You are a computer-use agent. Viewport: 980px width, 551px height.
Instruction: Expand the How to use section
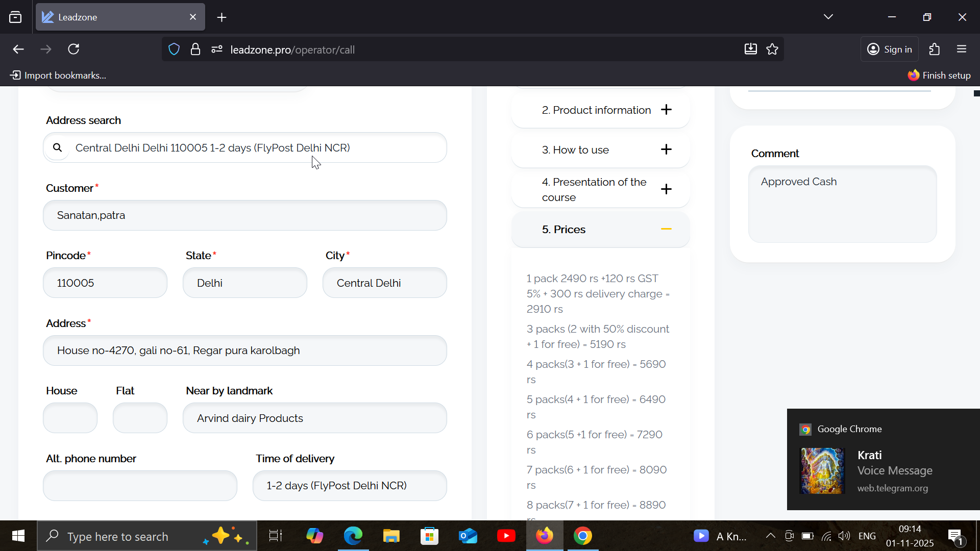666,149
